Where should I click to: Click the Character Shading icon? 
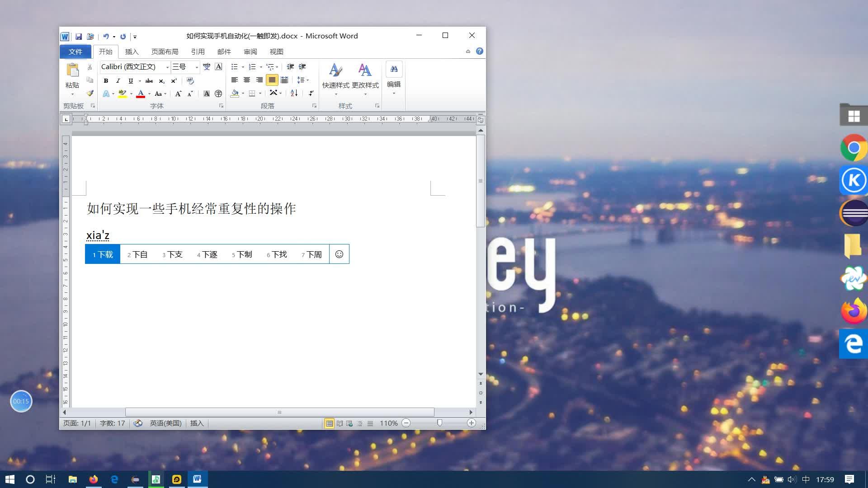pyautogui.click(x=207, y=94)
